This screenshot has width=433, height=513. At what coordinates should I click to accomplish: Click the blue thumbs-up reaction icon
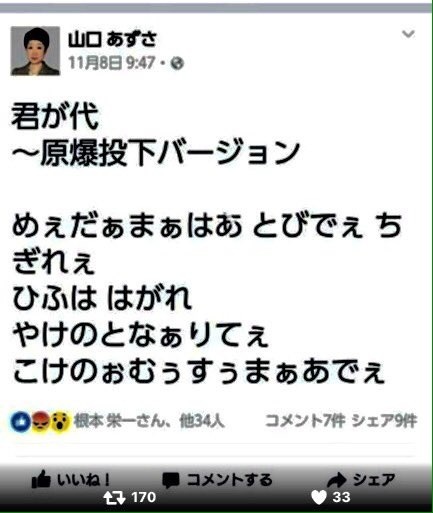pyautogui.click(x=21, y=422)
